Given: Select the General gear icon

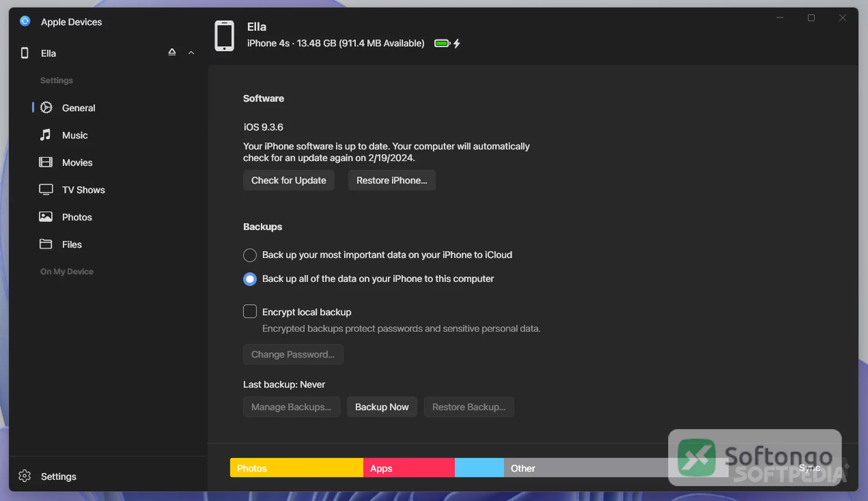Looking at the screenshot, I should (46, 108).
